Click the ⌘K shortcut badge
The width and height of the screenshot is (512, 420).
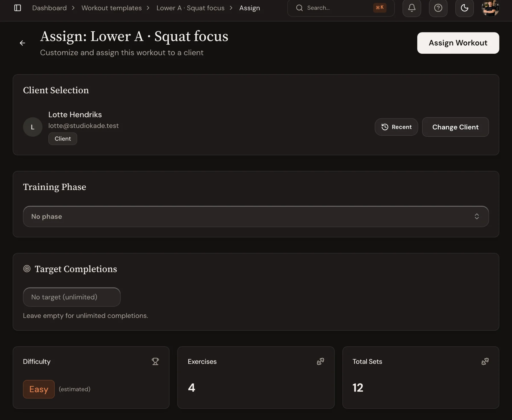[380, 8]
